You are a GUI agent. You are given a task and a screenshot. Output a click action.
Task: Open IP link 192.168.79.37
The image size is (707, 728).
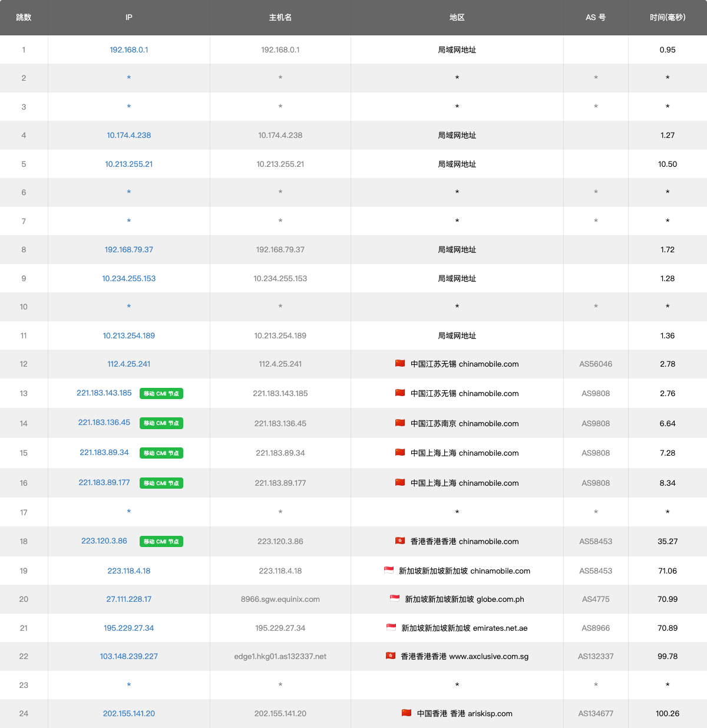pyautogui.click(x=129, y=249)
